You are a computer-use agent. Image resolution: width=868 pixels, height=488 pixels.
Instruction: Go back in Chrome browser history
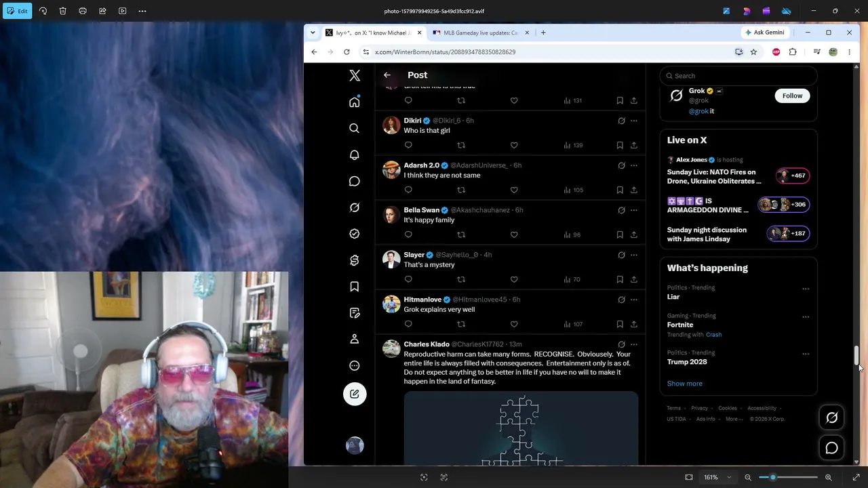(x=314, y=52)
